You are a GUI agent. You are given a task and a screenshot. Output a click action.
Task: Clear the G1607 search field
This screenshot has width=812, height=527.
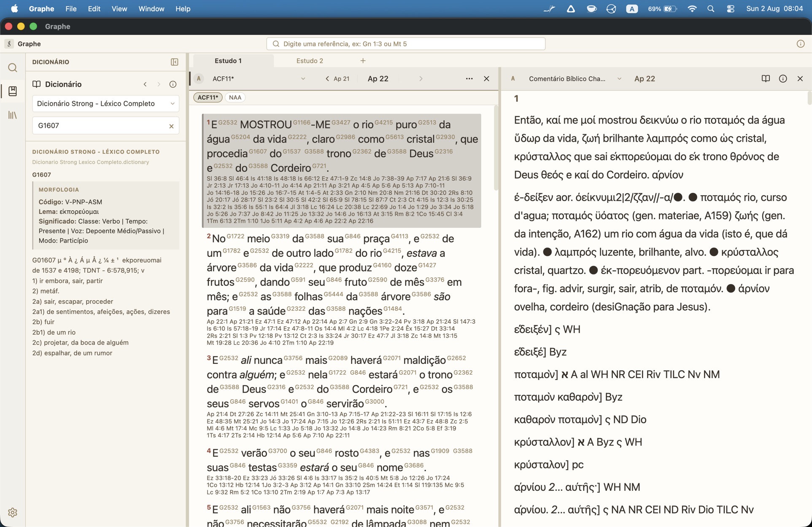[x=171, y=126]
